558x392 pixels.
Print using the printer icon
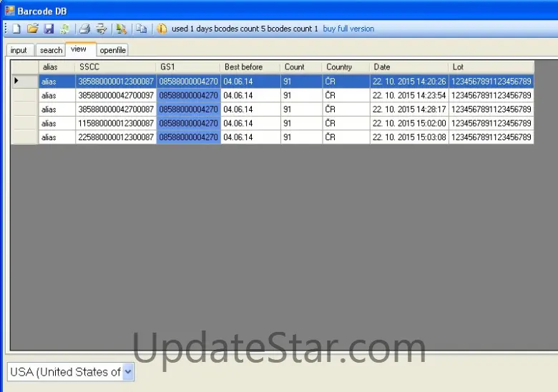click(84, 29)
